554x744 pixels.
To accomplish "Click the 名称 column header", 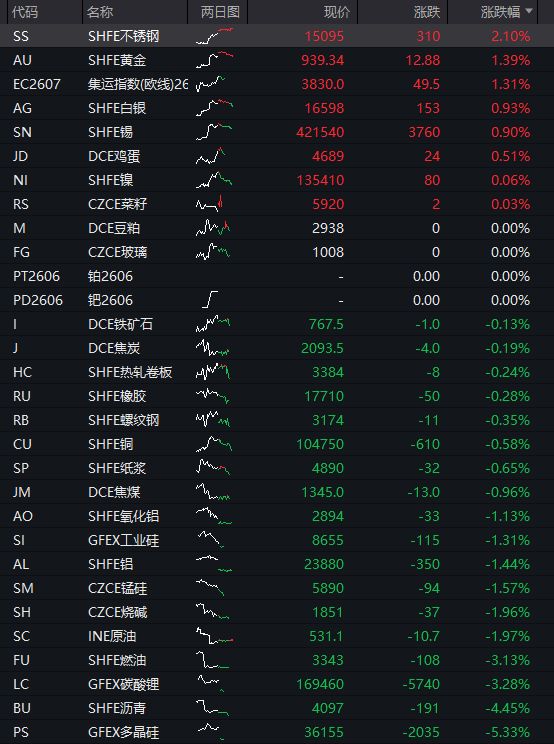I will pyautogui.click(x=100, y=12).
